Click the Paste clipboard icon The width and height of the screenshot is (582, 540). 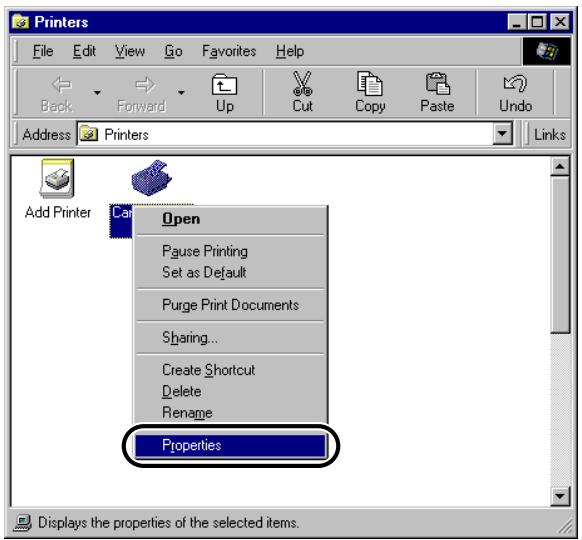(x=437, y=84)
